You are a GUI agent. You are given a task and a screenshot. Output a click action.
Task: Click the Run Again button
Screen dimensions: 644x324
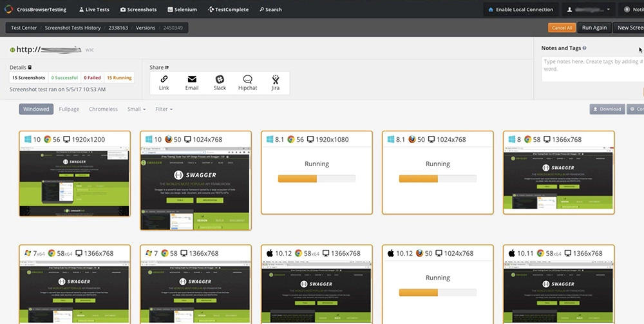(x=594, y=28)
